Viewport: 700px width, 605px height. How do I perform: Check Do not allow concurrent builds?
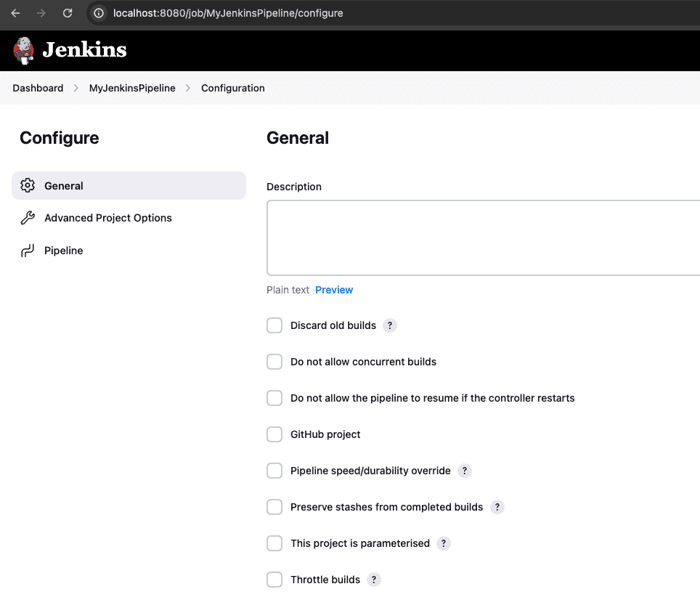pyautogui.click(x=274, y=362)
